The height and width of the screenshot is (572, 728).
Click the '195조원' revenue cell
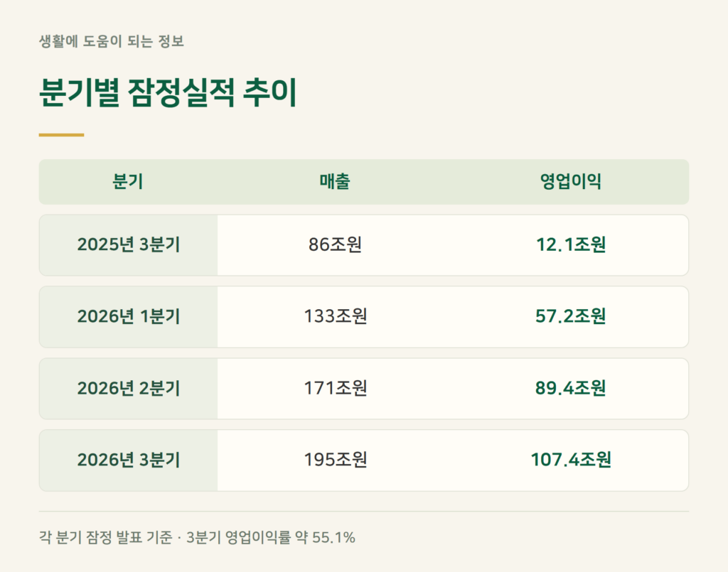pyautogui.click(x=336, y=460)
